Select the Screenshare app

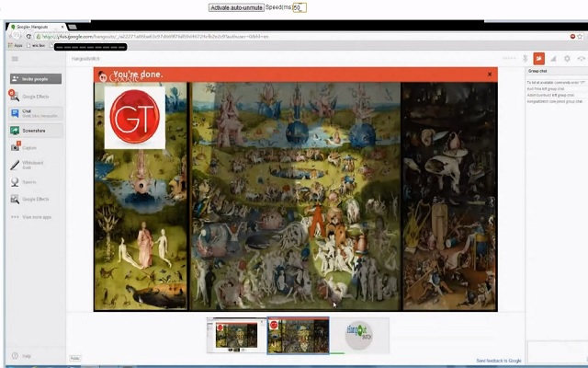36,131
